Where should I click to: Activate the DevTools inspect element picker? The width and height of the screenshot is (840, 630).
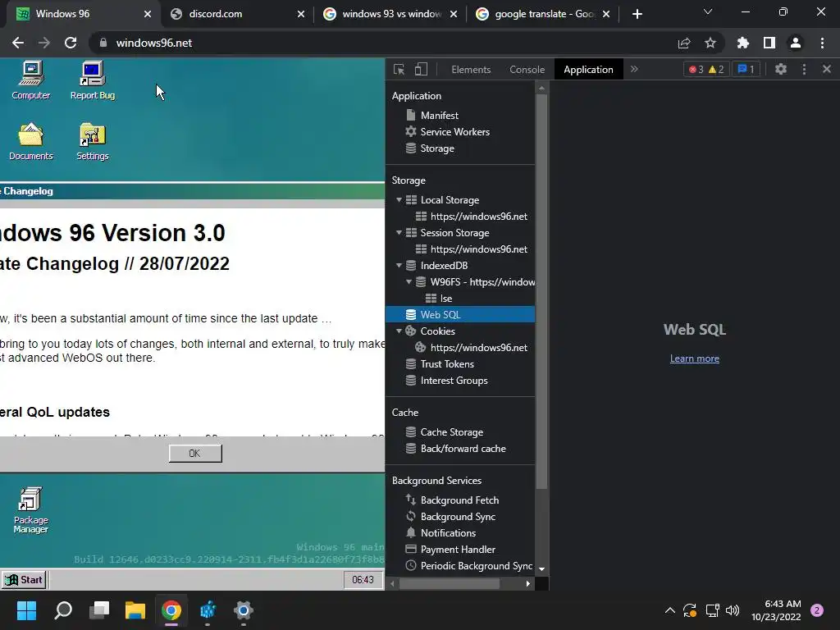click(399, 69)
